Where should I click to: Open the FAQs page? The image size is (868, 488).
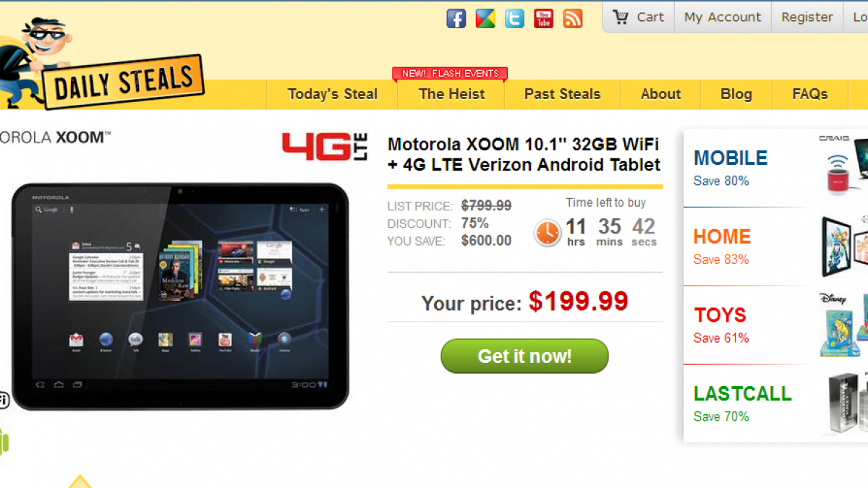810,94
